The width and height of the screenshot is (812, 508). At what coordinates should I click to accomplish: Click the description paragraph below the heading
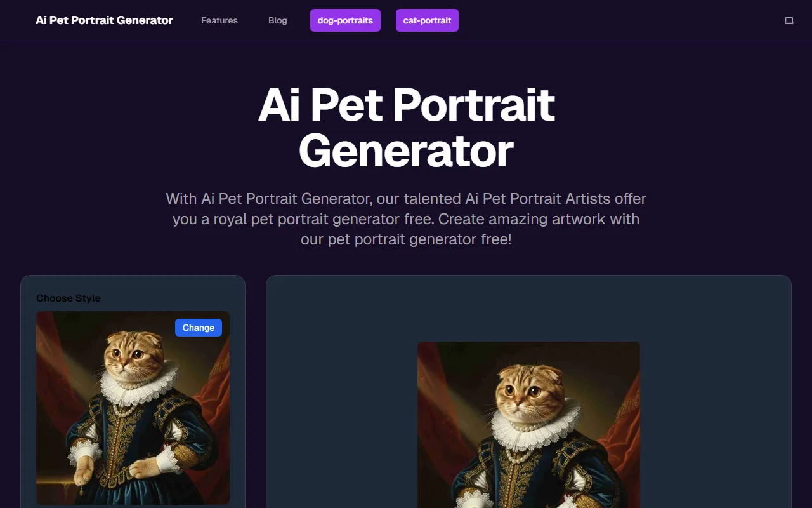click(406, 219)
